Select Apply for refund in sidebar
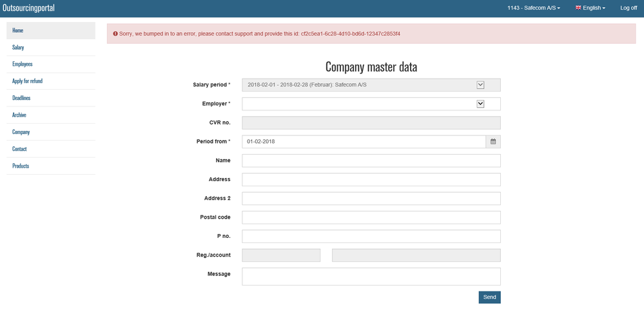This screenshot has width=644, height=314. (x=51, y=81)
